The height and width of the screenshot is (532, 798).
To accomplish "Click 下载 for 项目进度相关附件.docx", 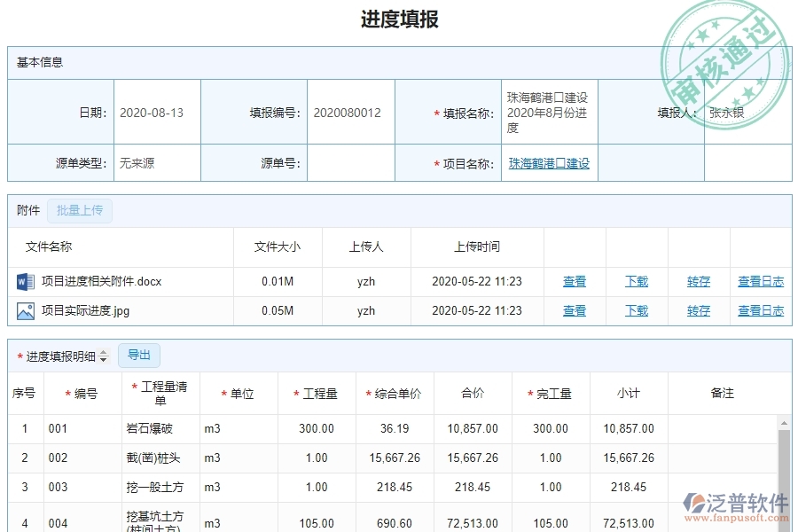I will [x=636, y=281].
